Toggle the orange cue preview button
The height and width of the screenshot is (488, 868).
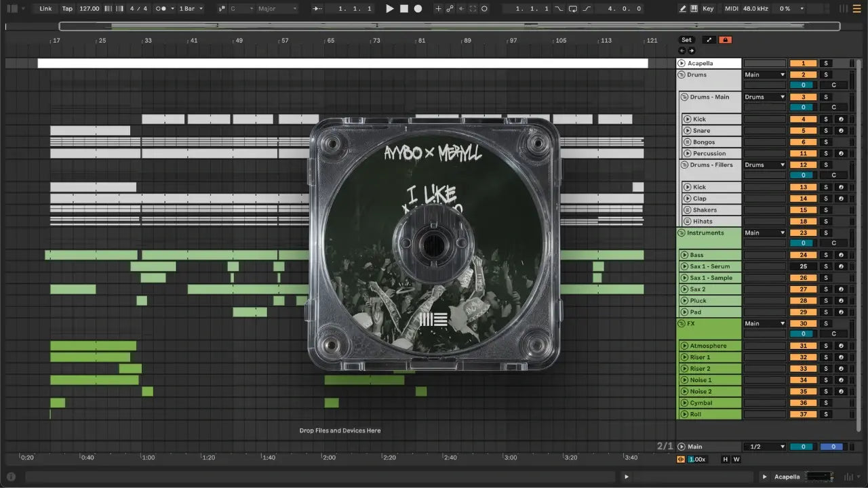(x=681, y=460)
